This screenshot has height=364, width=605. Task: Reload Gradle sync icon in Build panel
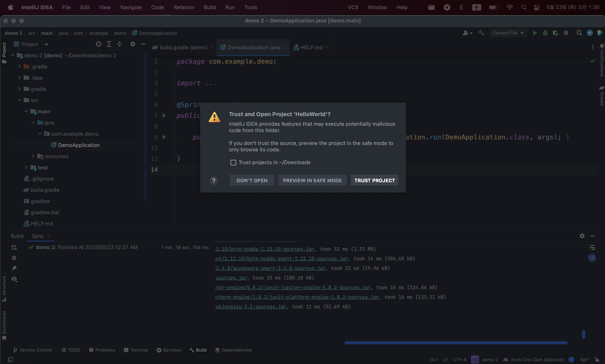[14, 247]
